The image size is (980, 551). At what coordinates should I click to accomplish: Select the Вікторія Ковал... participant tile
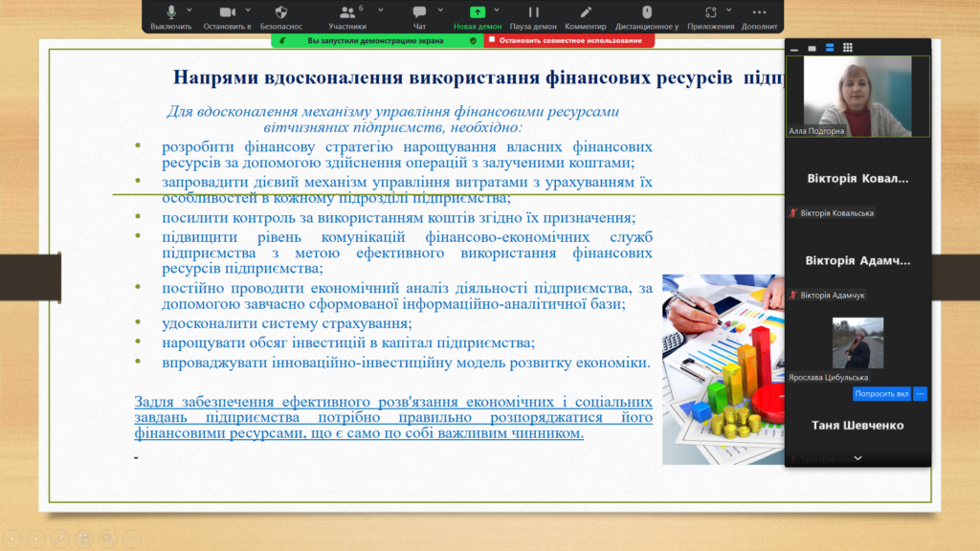click(x=857, y=179)
